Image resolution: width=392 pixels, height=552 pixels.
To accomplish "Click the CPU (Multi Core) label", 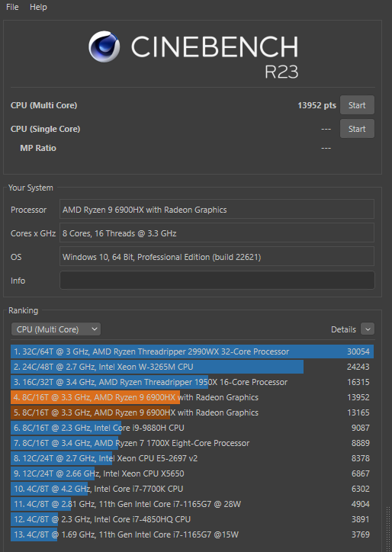I will [x=43, y=105].
